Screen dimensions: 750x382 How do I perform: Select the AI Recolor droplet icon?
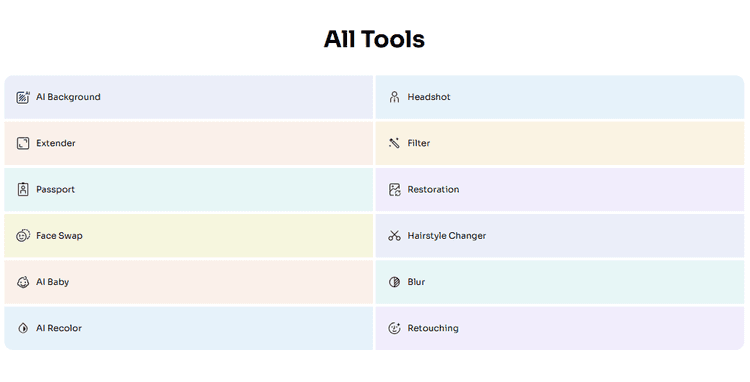click(x=23, y=328)
